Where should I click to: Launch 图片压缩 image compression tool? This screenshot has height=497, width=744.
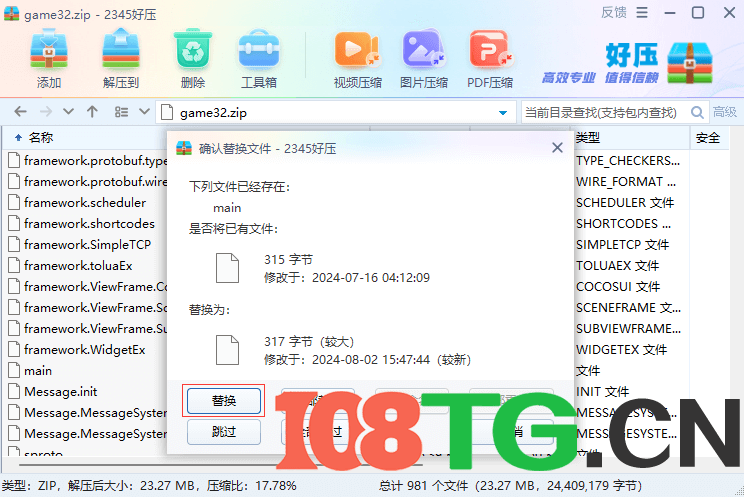tap(423, 59)
